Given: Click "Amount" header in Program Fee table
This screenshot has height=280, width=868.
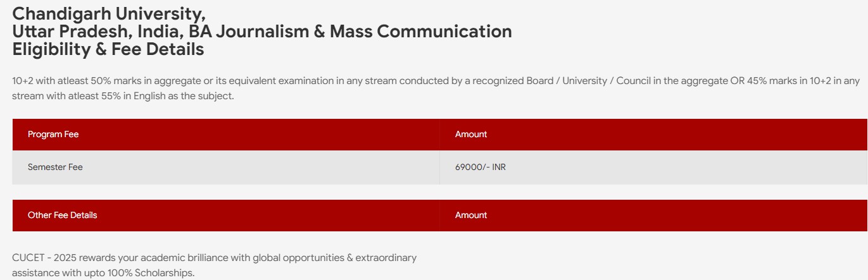Looking at the screenshot, I should coord(471,134).
